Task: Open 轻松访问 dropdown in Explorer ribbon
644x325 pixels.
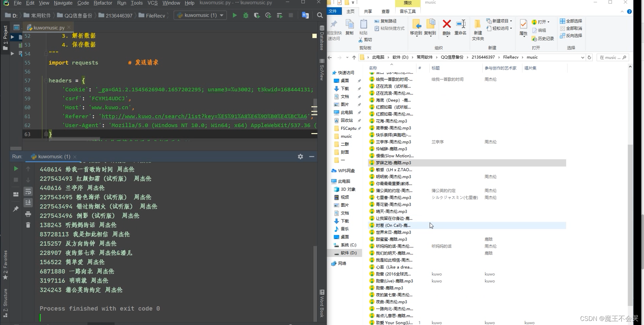Action: pyautogui.click(x=499, y=28)
